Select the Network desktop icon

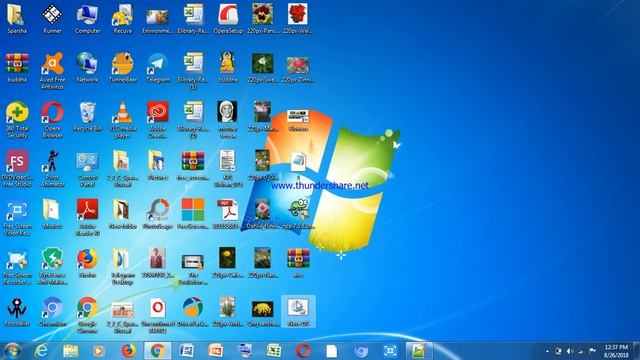(x=87, y=67)
